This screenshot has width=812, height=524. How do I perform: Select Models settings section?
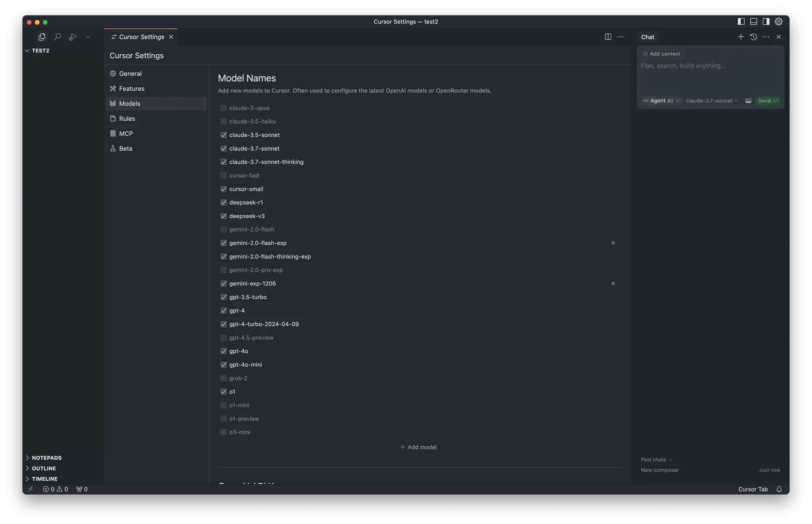[x=156, y=103]
